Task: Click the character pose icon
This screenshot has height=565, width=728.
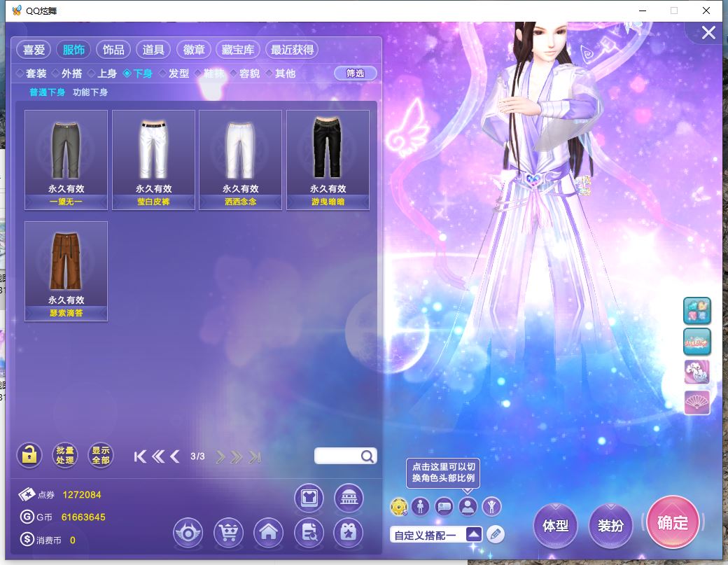Action: coord(491,506)
